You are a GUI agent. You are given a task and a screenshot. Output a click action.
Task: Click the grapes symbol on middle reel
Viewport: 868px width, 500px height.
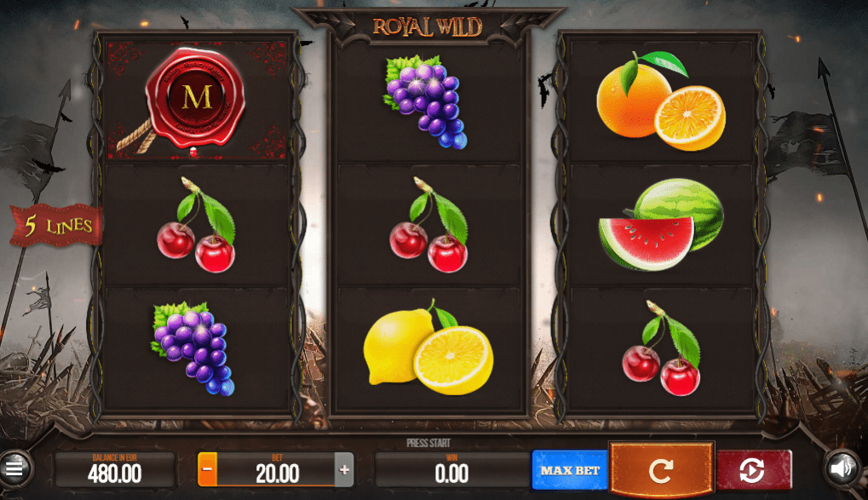click(x=426, y=101)
